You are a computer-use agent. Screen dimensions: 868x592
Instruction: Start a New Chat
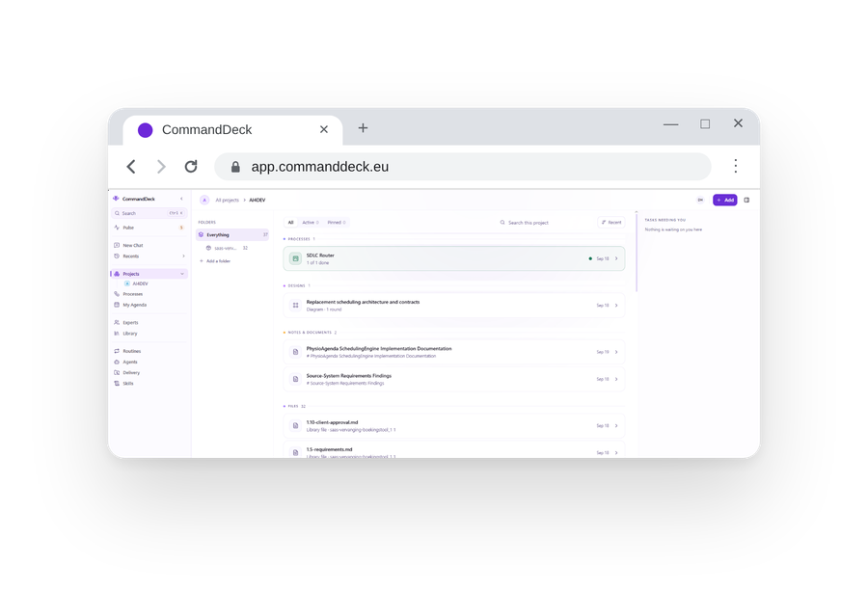[149, 245]
